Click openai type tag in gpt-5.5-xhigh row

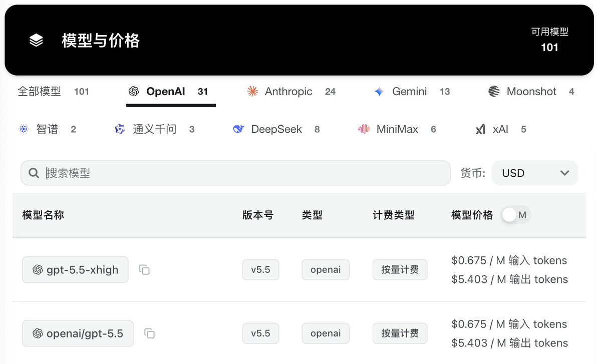tap(326, 270)
